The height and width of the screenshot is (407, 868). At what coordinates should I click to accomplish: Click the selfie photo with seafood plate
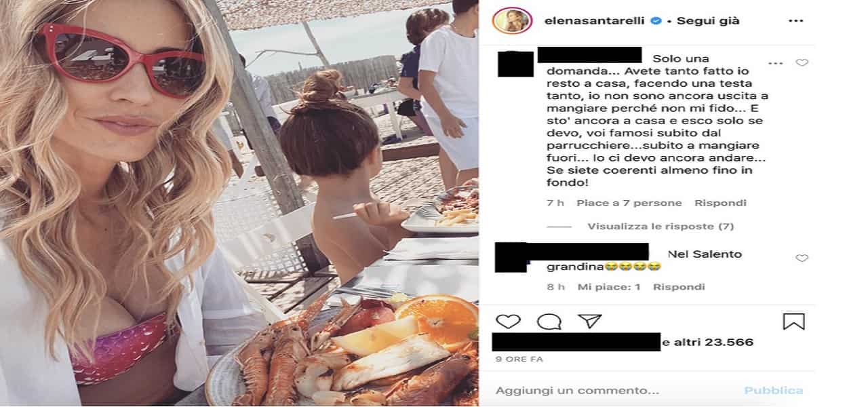point(239,203)
